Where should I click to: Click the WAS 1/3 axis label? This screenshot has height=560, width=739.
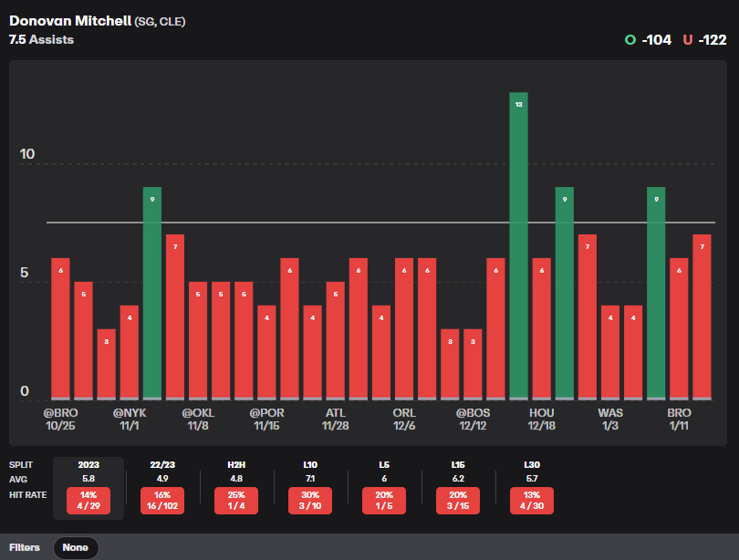pos(610,420)
